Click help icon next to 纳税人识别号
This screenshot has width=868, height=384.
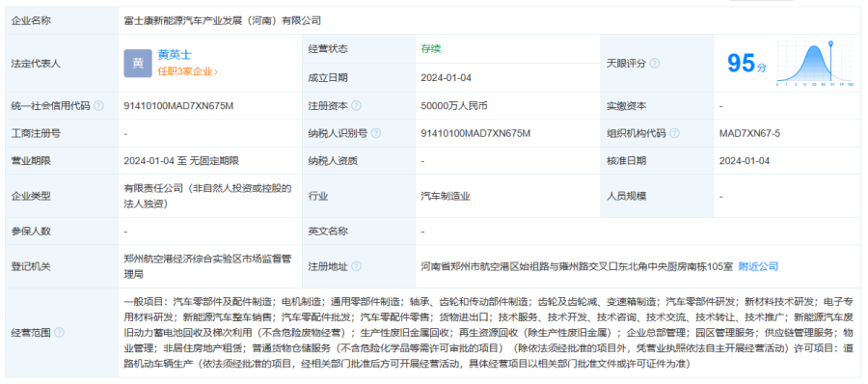(376, 133)
